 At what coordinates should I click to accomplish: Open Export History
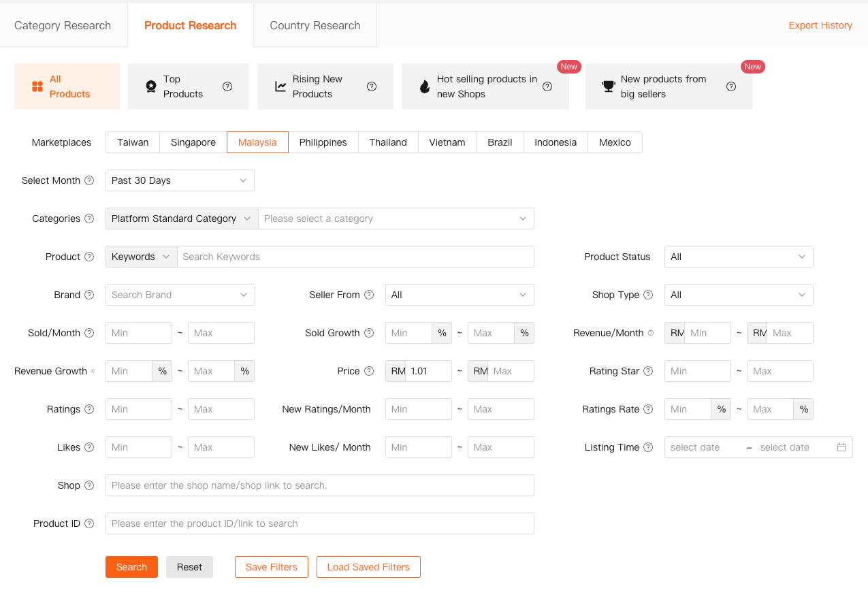click(x=820, y=25)
